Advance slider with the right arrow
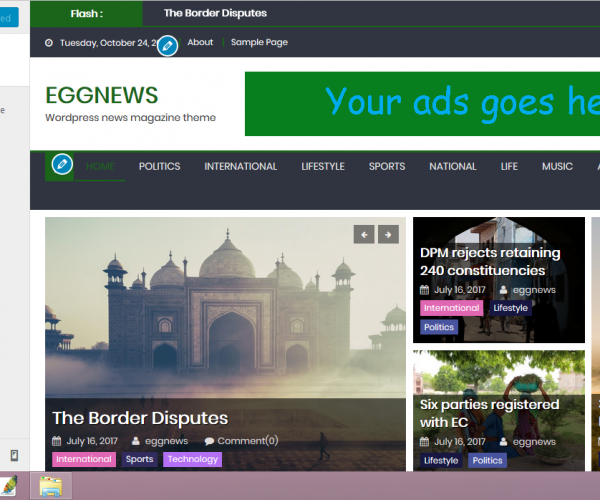The image size is (600, 500). 388,234
